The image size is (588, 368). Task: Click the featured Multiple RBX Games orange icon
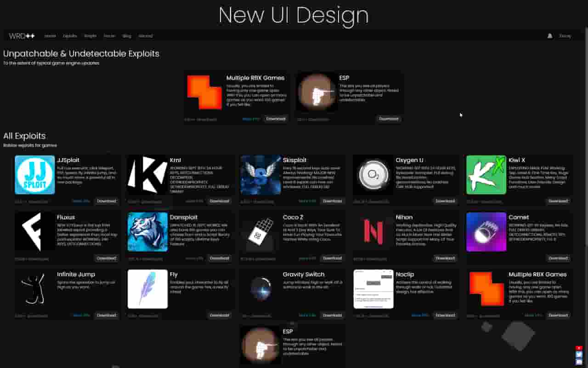(x=204, y=92)
